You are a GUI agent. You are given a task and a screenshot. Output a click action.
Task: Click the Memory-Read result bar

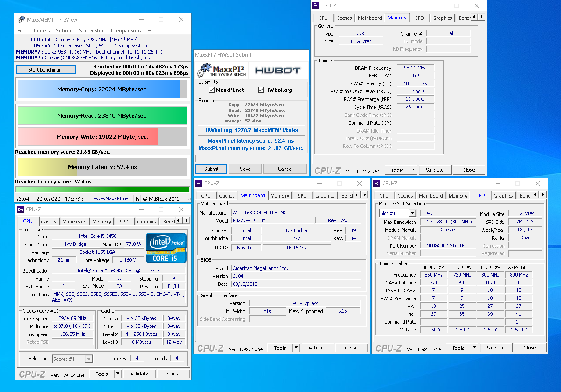(102, 116)
